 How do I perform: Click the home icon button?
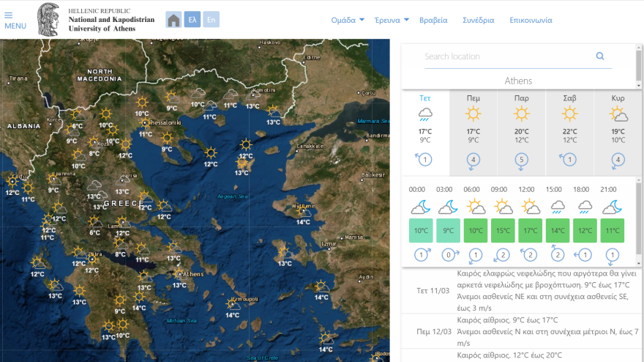pos(173,20)
